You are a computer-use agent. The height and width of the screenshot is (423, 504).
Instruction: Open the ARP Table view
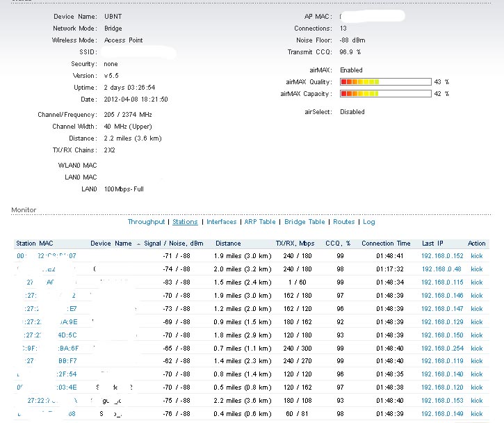tap(259, 222)
